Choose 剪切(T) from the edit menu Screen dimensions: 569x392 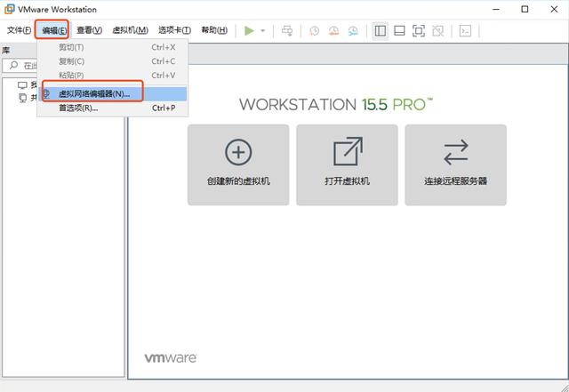coord(113,47)
